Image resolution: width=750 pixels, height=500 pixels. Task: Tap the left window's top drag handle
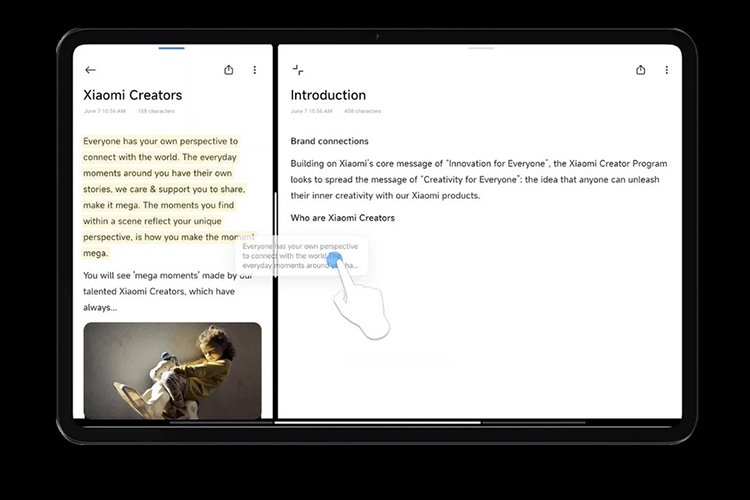[171, 48]
